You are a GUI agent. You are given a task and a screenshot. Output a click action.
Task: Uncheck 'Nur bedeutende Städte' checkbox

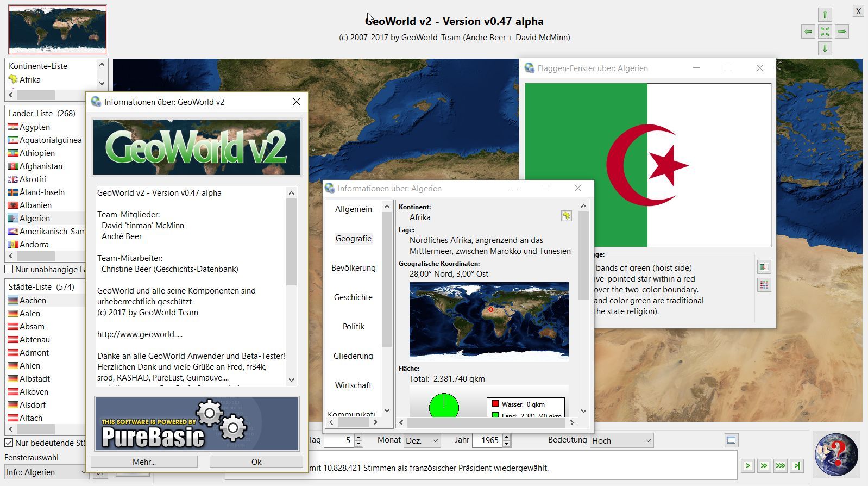9,443
